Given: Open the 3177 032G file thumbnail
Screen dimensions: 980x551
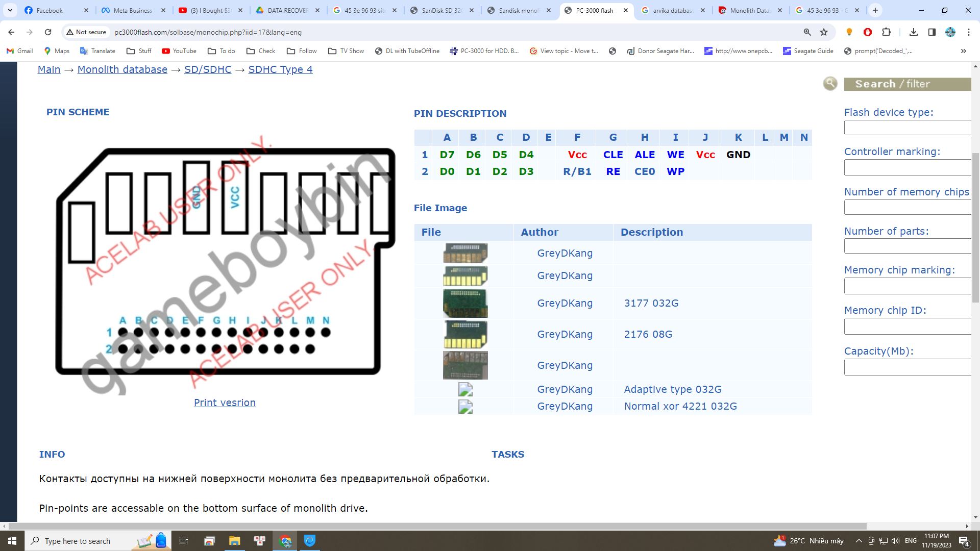Looking at the screenshot, I should coord(465,303).
